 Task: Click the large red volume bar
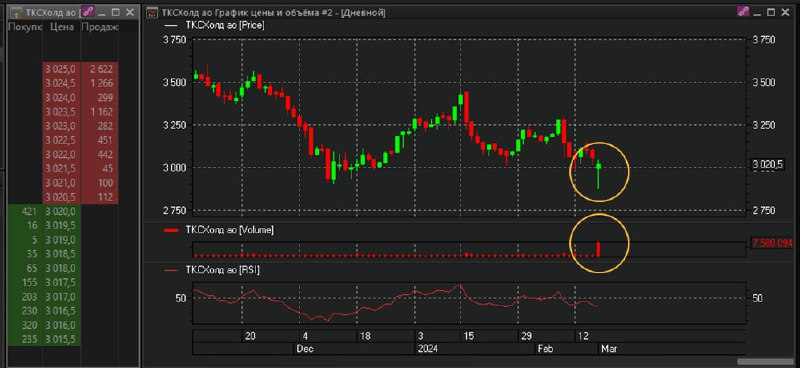click(599, 249)
